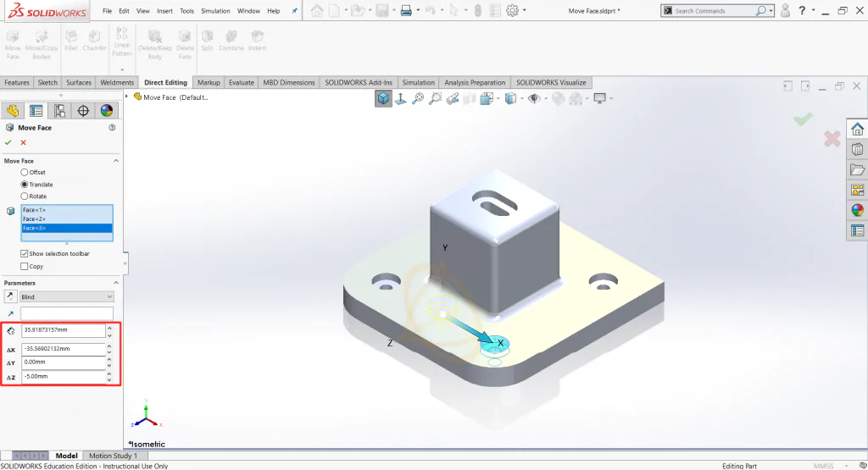Screen dimensions: 868x470
Task: Open the ConfigurationManager tab icon
Action: (x=59, y=111)
